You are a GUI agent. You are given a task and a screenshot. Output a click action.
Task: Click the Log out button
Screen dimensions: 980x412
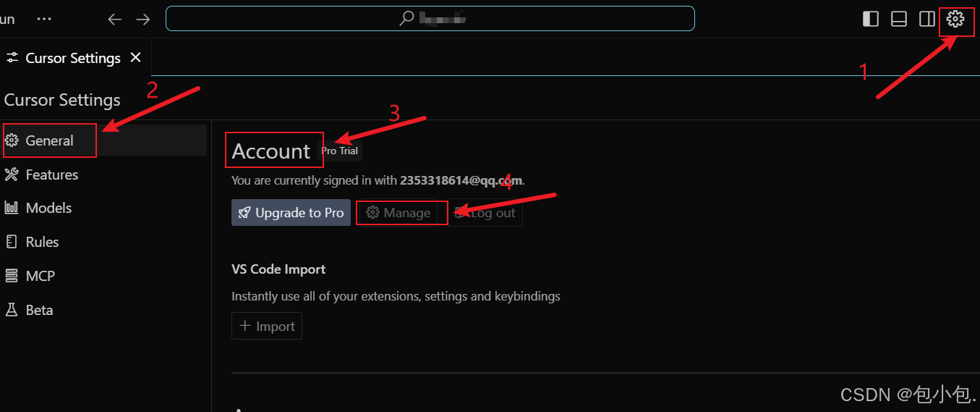(x=485, y=213)
